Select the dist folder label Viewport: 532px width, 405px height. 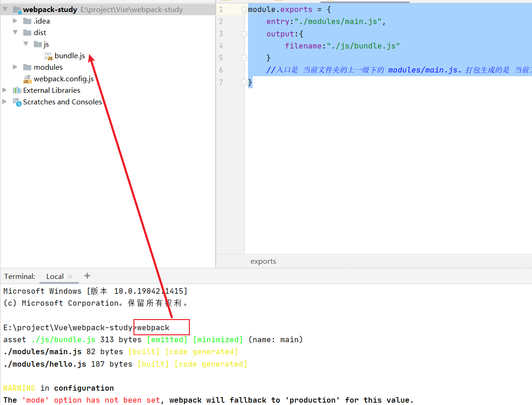click(40, 33)
